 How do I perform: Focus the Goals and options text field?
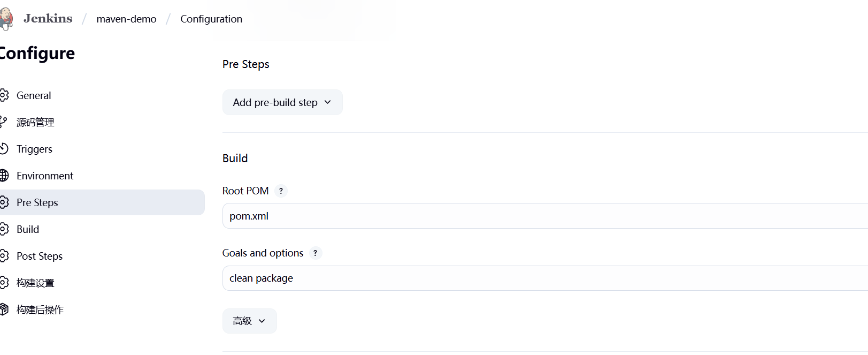(x=535, y=278)
